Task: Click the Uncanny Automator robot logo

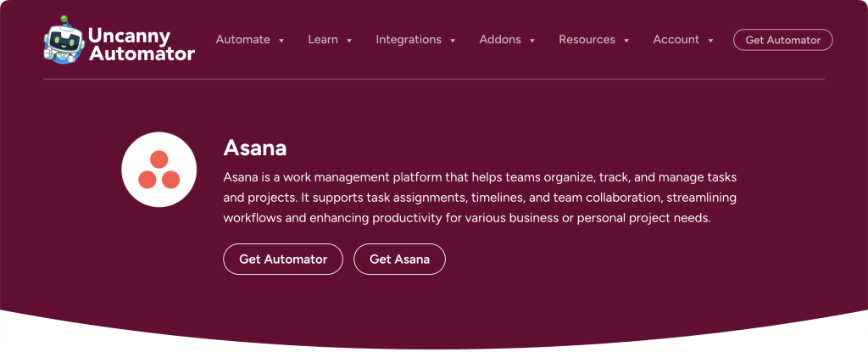Action: click(x=64, y=40)
